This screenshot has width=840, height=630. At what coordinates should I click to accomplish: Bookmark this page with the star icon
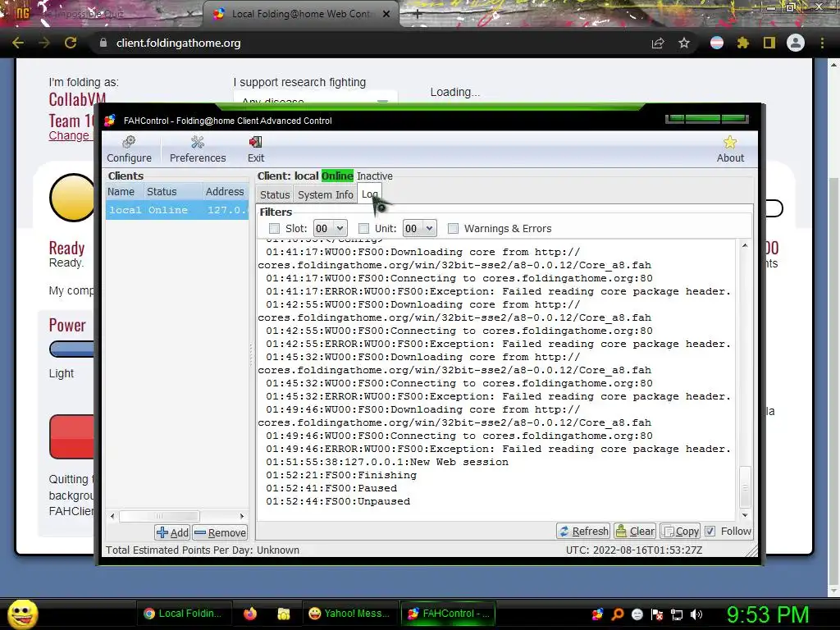tap(684, 43)
